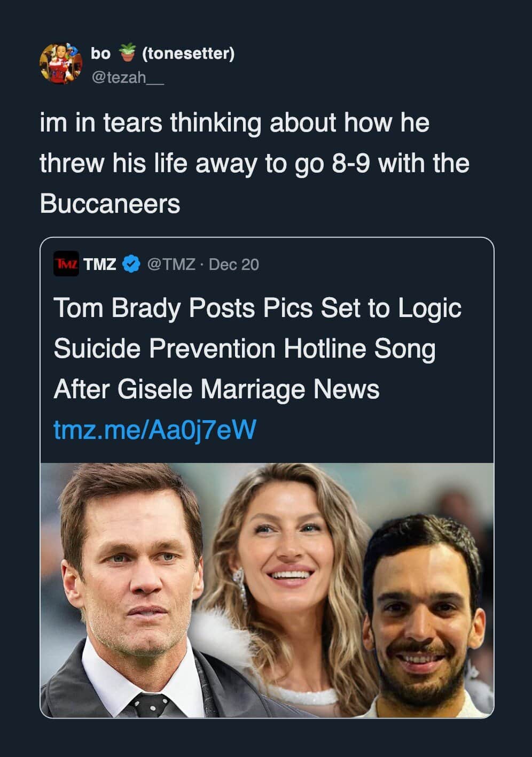Image resolution: width=532 pixels, height=757 pixels.
Task: Click the "Dec 20" timestamp
Action: [x=234, y=265]
